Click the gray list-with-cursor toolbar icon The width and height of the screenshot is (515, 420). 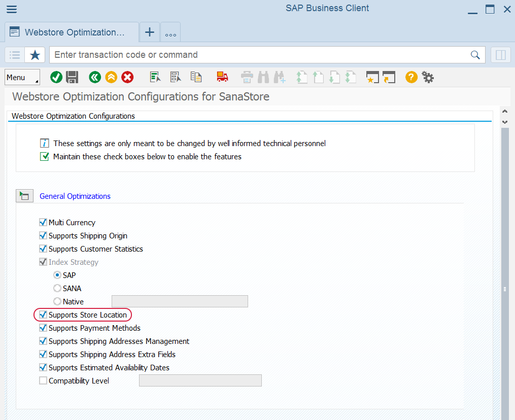click(x=176, y=77)
